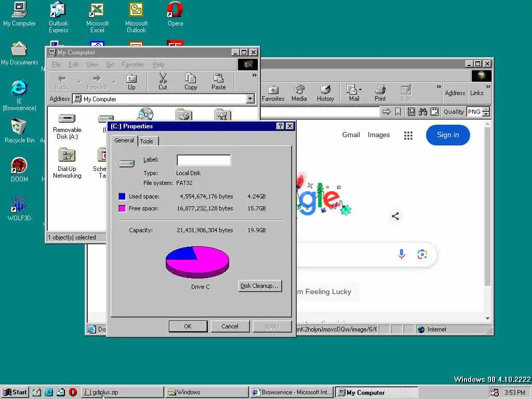Click Cancel in the (C:) Properties dialog
Image resolution: width=532 pixels, height=399 pixels.
230,326
